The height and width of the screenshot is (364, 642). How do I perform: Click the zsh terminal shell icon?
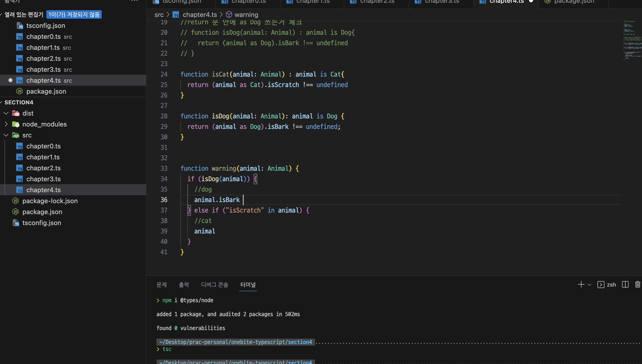click(x=601, y=285)
